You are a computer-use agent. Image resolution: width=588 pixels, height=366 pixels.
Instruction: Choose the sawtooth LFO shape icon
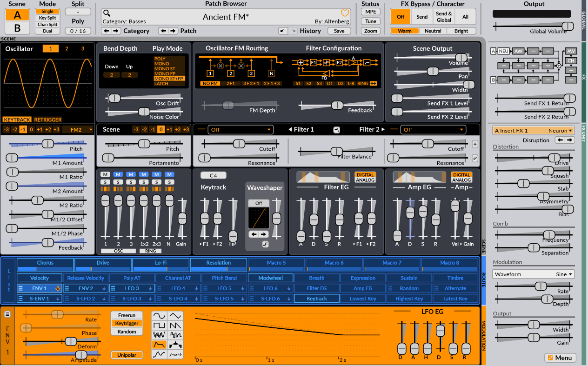pyautogui.click(x=175, y=325)
